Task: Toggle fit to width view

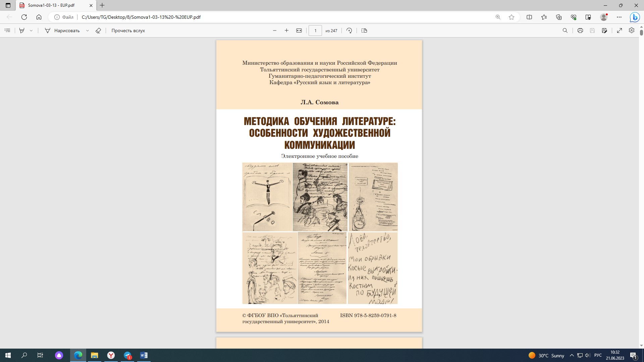Action: click(x=299, y=31)
